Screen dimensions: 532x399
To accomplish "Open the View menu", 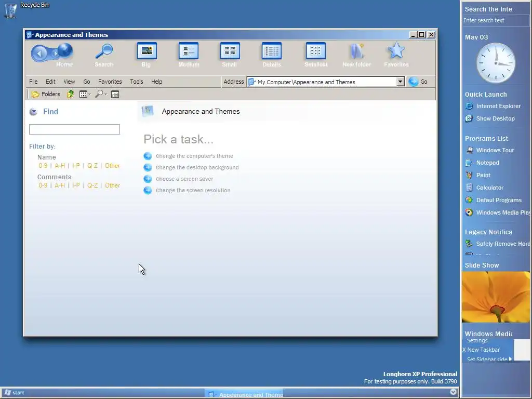I will coord(69,82).
